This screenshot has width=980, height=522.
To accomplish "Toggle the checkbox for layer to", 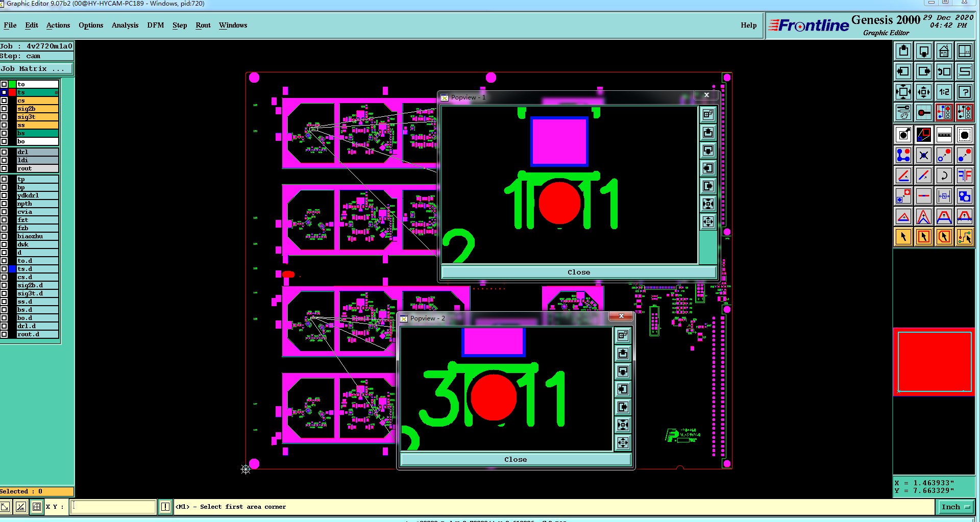I will 4,84.
